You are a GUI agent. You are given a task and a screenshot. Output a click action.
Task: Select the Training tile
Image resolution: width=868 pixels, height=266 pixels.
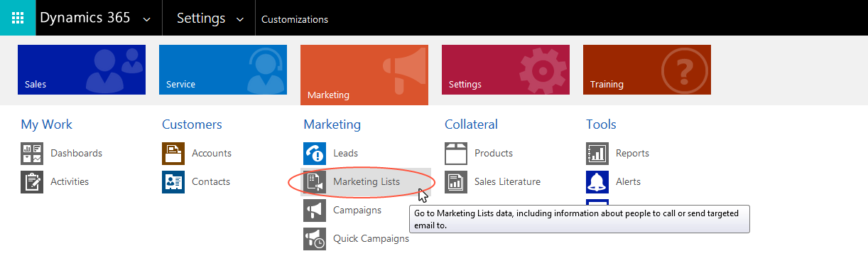(647, 70)
